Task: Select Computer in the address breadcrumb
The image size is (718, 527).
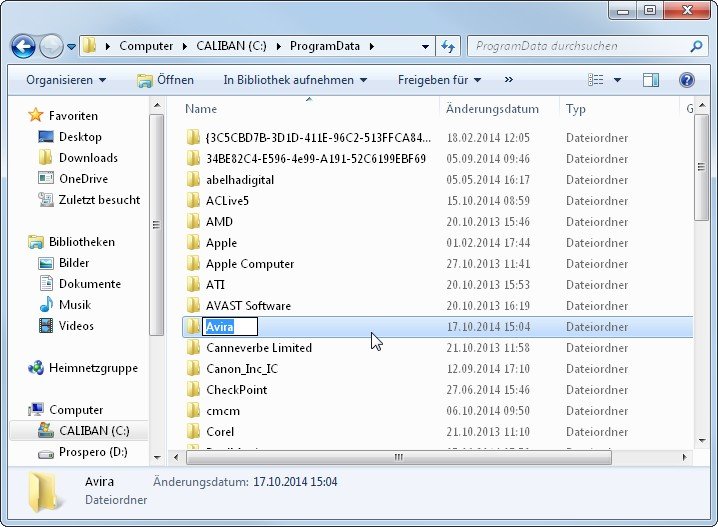Action: [146, 46]
